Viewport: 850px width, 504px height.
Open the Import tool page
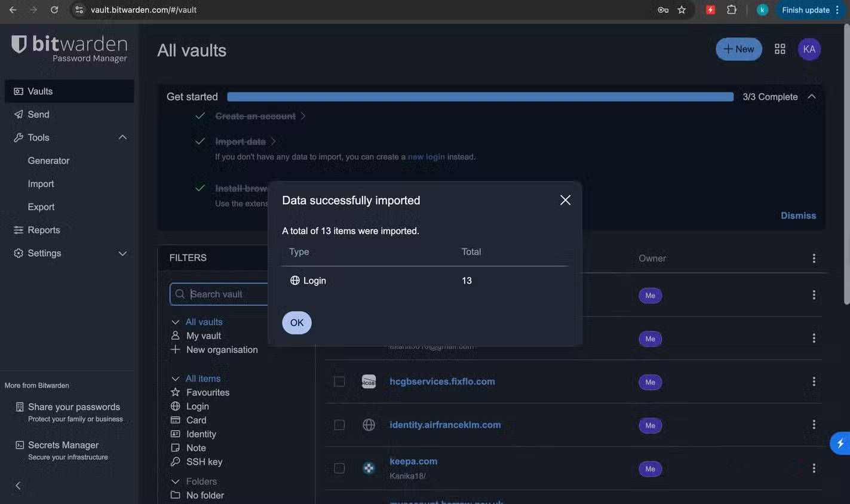(x=41, y=184)
